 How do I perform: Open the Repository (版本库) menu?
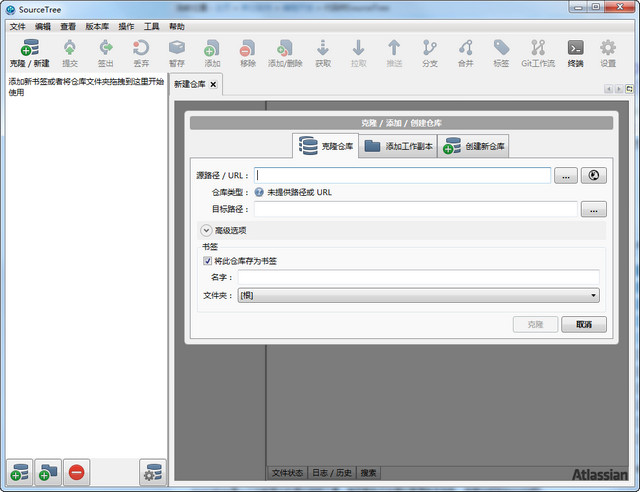95,26
